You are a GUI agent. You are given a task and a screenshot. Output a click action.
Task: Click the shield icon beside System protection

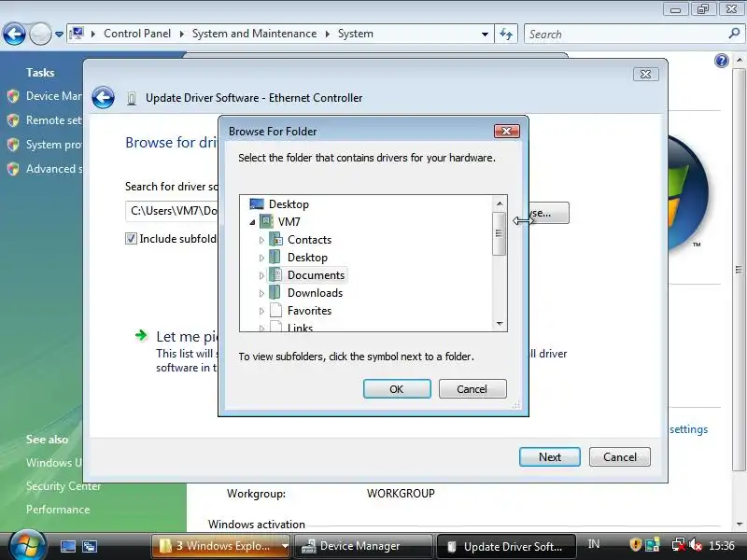[x=13, y=145]
